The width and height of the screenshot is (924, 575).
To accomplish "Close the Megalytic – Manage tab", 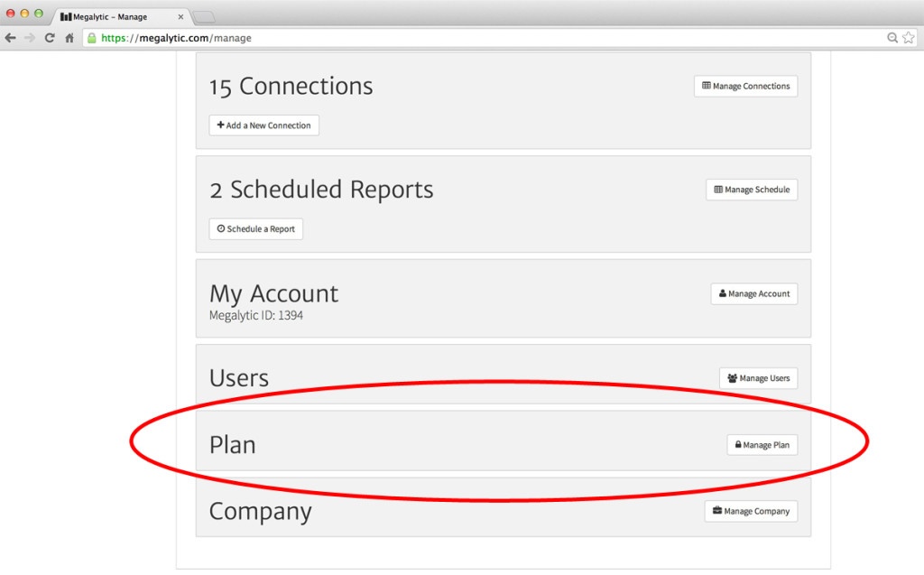I will coord(180,17).
